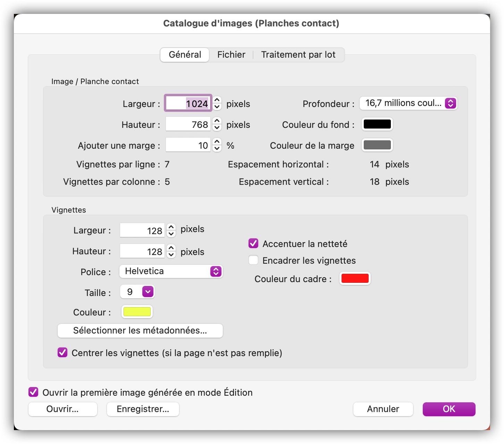Viewport: 504px width, 444px height.
Task: Increase the image Largeur stepper value
Action: [217, 100]
